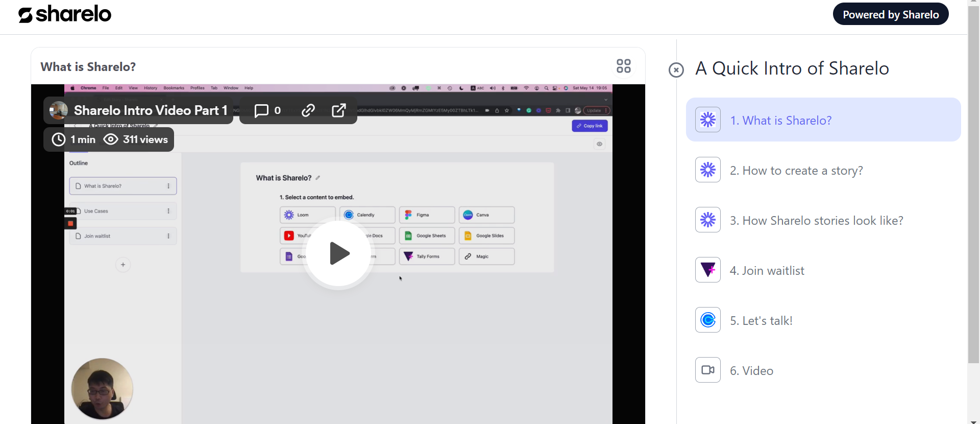Copy video link icon

click(x=308, y=110)
